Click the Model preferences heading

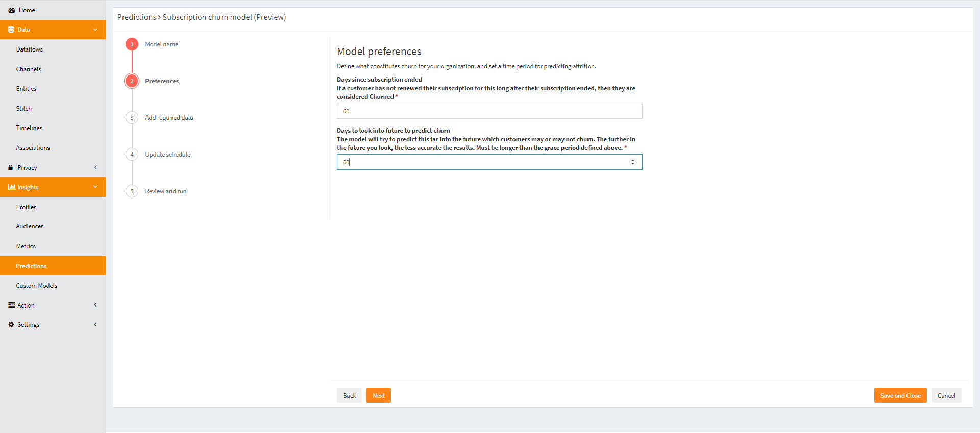click(x=379, y=52)
